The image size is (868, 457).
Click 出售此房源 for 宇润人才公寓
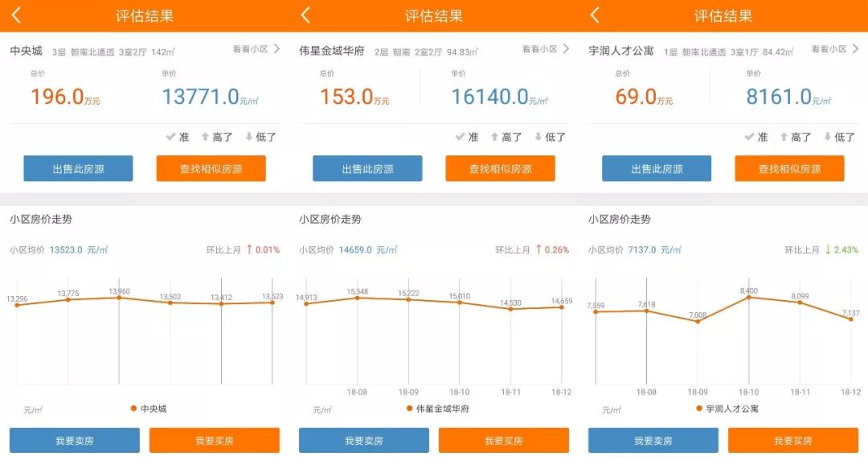point(657,168)
